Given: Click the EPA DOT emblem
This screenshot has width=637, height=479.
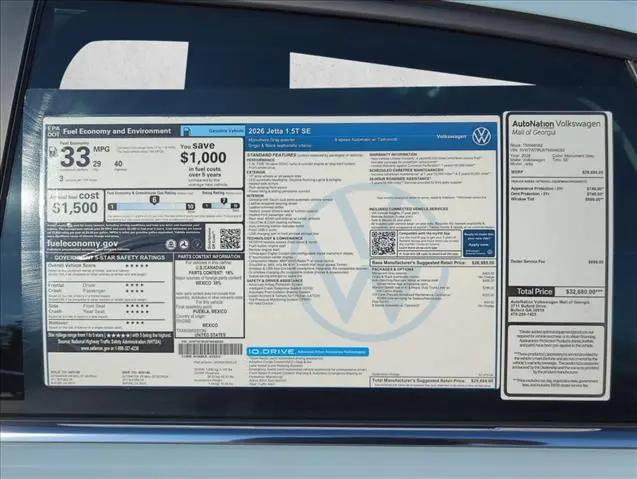Looking at the screenshot, I should [53, 130].
